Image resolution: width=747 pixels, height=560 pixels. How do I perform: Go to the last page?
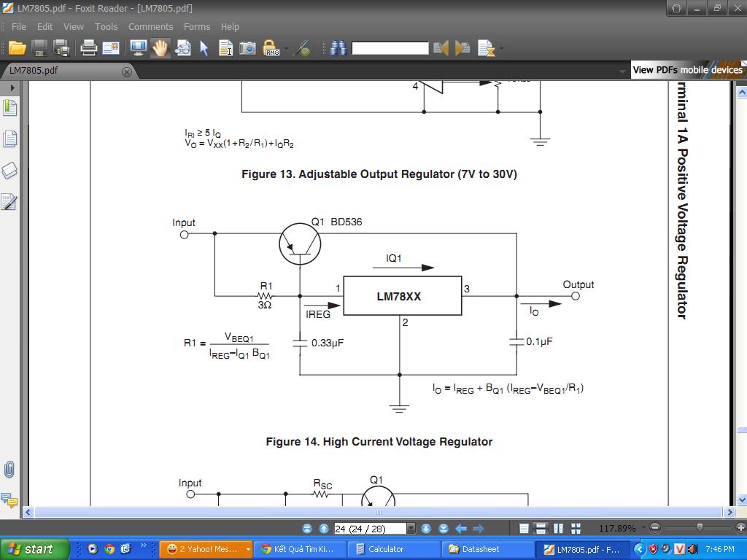tap(444, 529)
